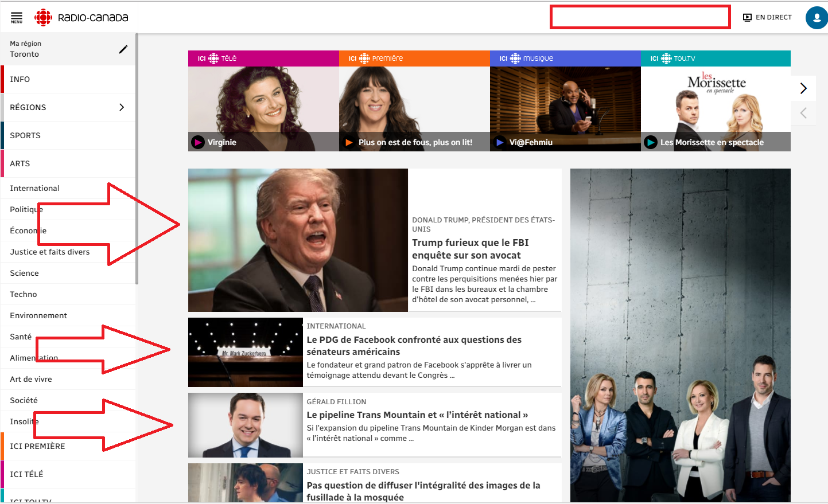Open the Zuckerberg hearing article thumbnail
828x504 pixels.
click(245, 352)
